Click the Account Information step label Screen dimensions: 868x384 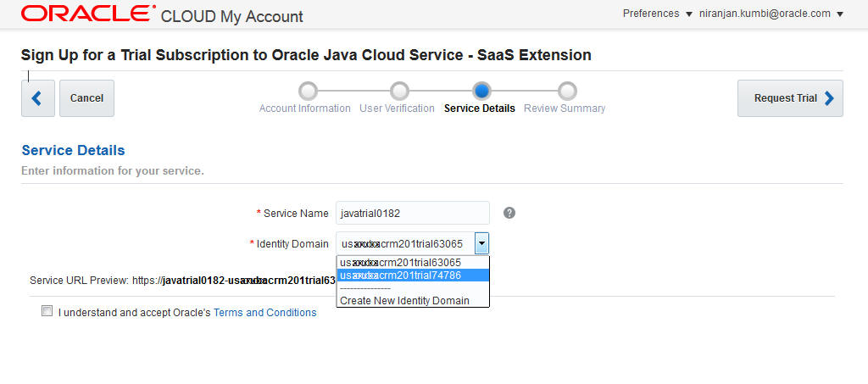[x=304, y=109]
